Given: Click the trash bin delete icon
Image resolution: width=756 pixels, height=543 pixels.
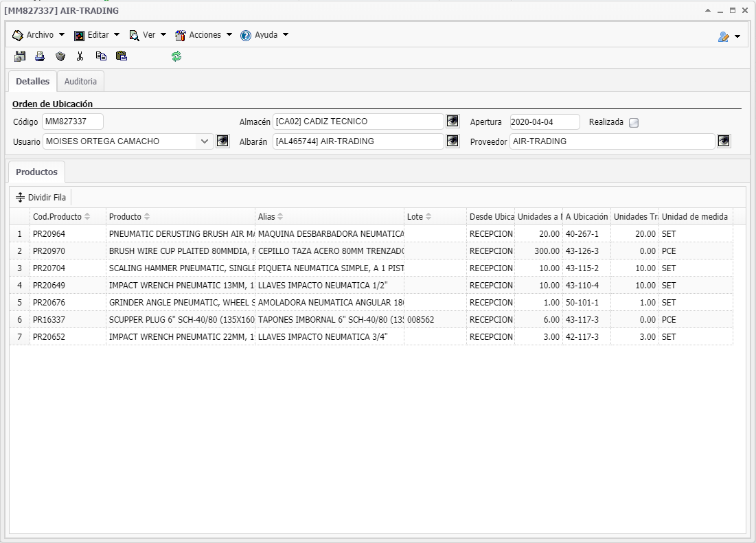Looking at the screenshot, I should pos(60,57).
